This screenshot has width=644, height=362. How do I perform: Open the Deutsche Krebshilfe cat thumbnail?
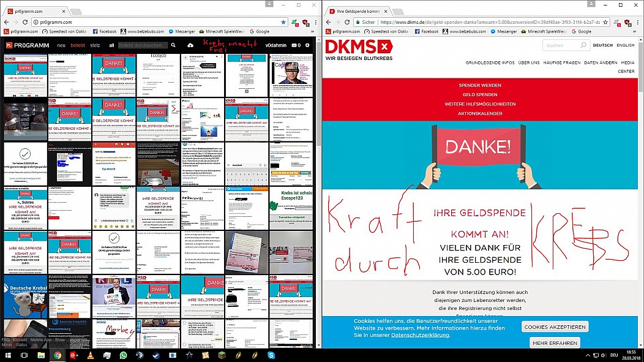point(26,296)
